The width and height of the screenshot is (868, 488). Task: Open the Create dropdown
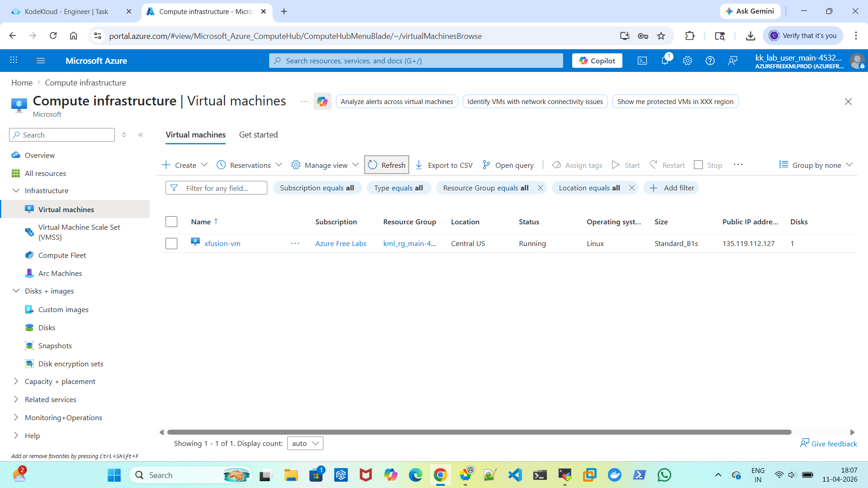point(185,165)
